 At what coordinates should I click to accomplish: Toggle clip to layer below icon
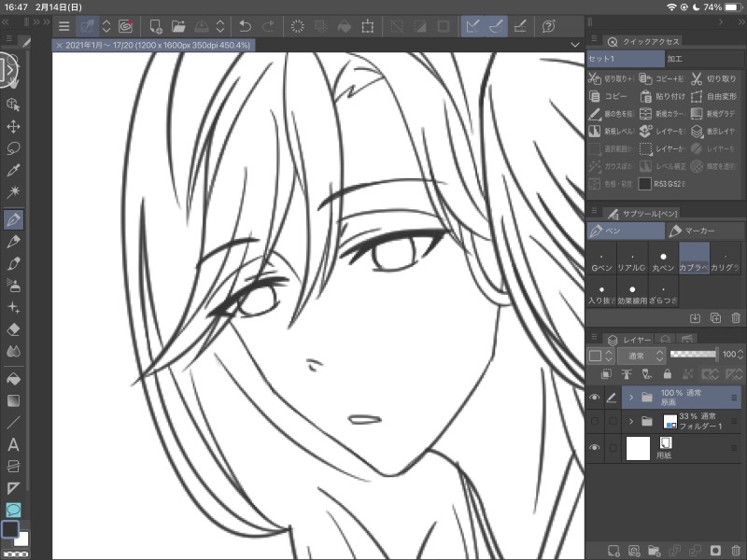606,374
